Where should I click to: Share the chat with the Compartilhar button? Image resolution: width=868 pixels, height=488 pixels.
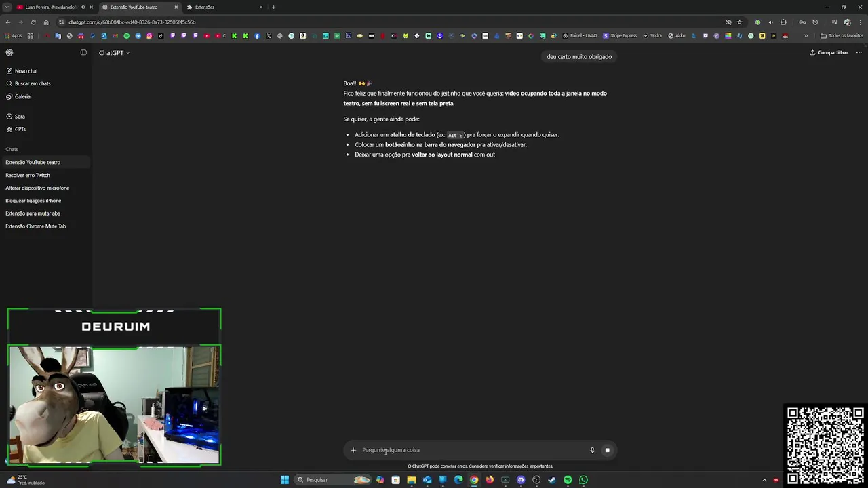[829, 52]
